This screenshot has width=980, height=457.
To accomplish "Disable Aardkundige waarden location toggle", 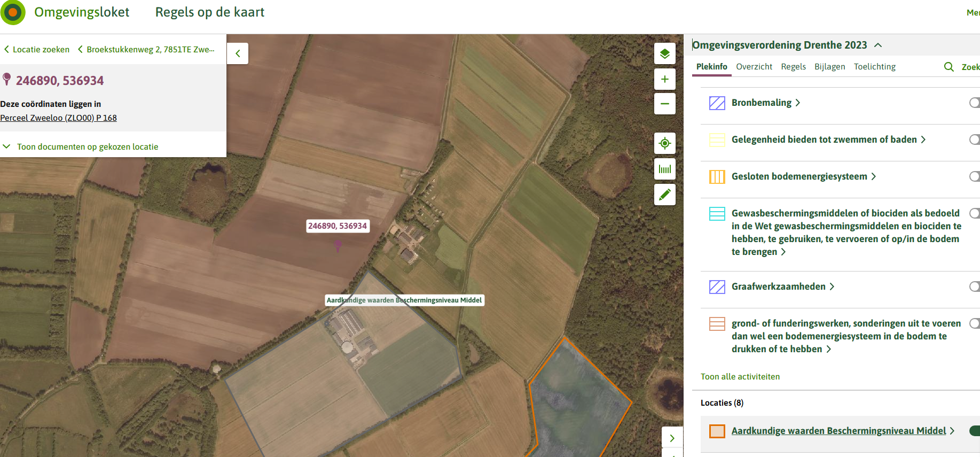I will coord(975,431).
